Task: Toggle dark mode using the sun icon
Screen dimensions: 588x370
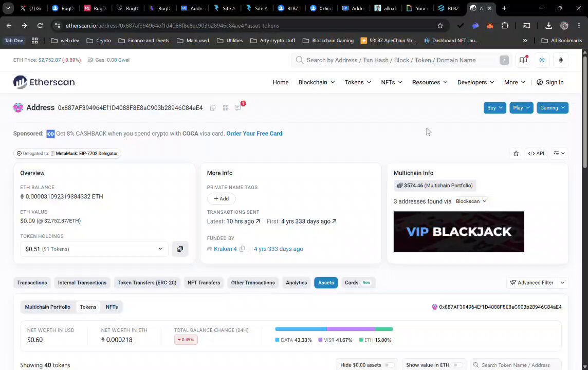Action: (542, 60)
